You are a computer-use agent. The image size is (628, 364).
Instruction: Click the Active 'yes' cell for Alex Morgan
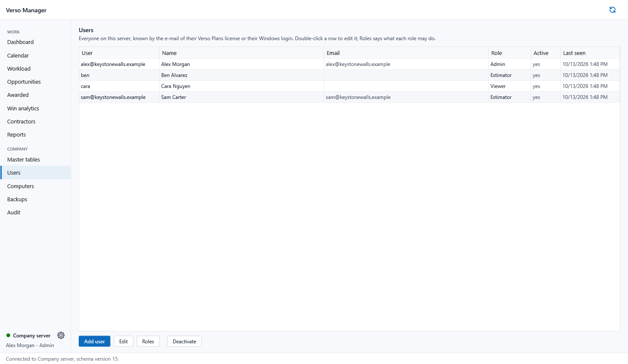[x=545, y=64]
